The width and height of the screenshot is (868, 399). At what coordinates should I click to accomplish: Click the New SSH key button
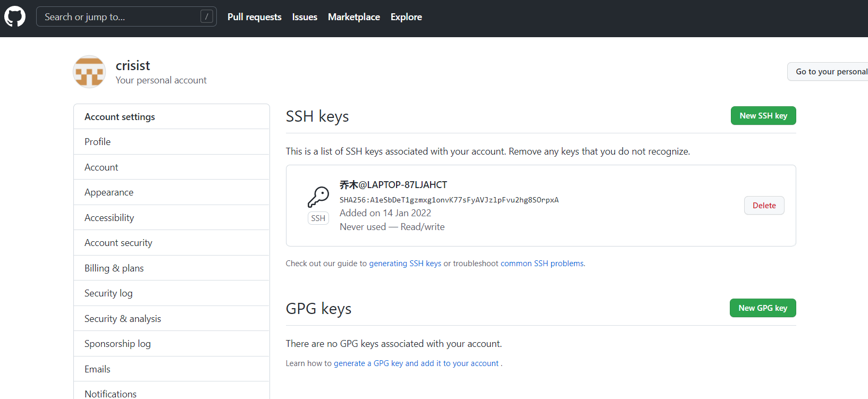763,116
